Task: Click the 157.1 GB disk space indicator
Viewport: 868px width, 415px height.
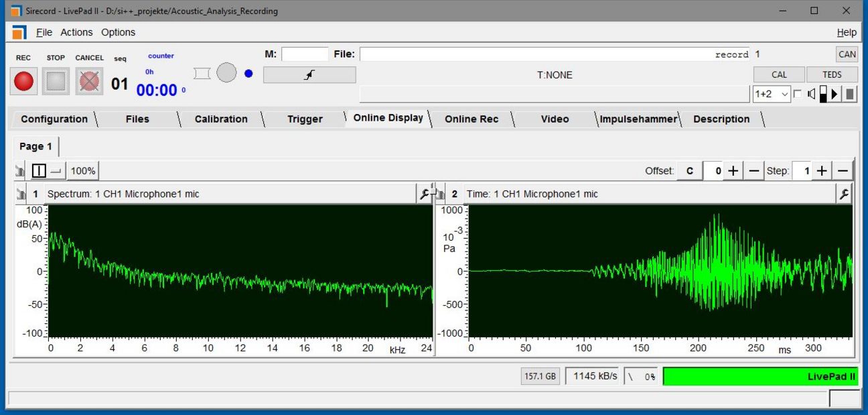Action: click(x=540, y=376)
